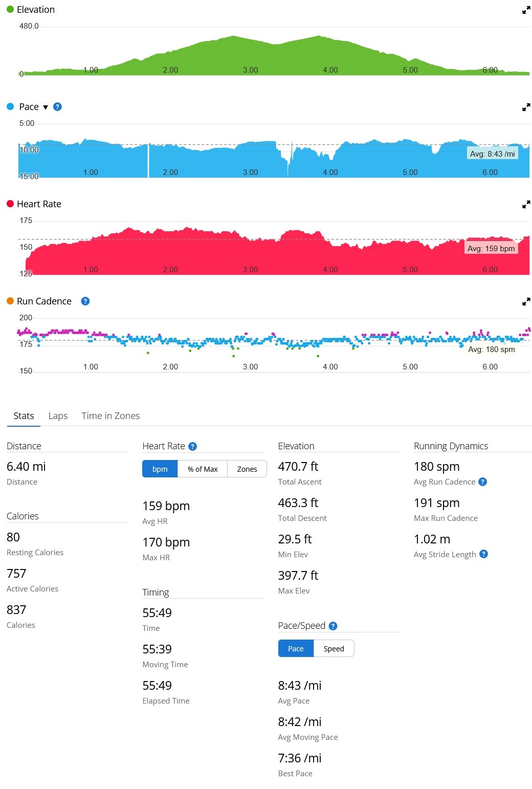Switch heart rate display to % of Max
532x789 pixels.
[203, 469]
